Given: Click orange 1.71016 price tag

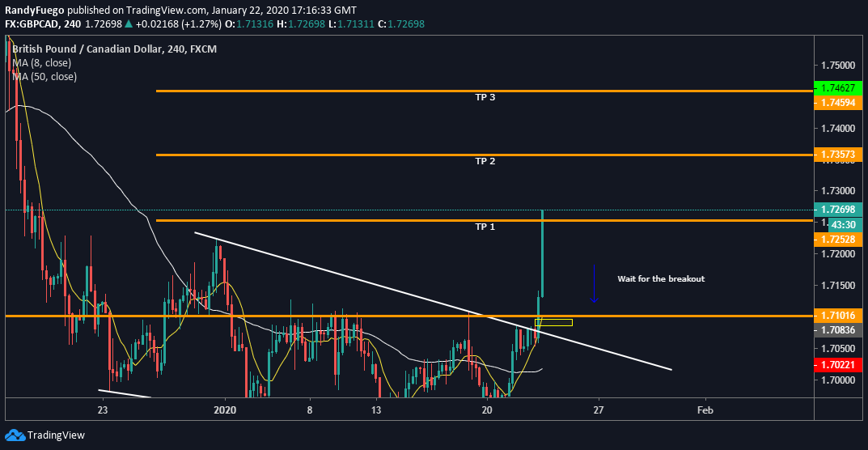Looking at the screenshot, I should [839, 316].
